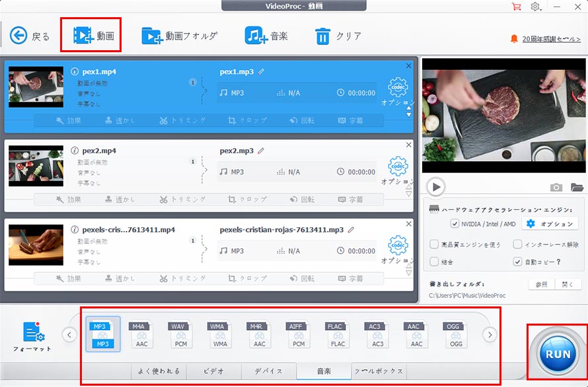
Task: Select AC3 output format
Action: click(377, 334)
